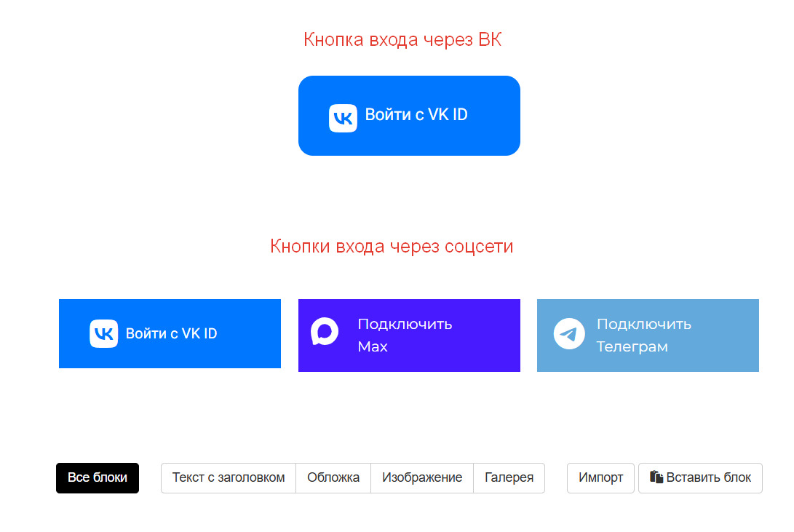Viewport: 794px width, 532px height.
Task: Click Войти с VK ID text in rectangular button
Action: [171, 333]
